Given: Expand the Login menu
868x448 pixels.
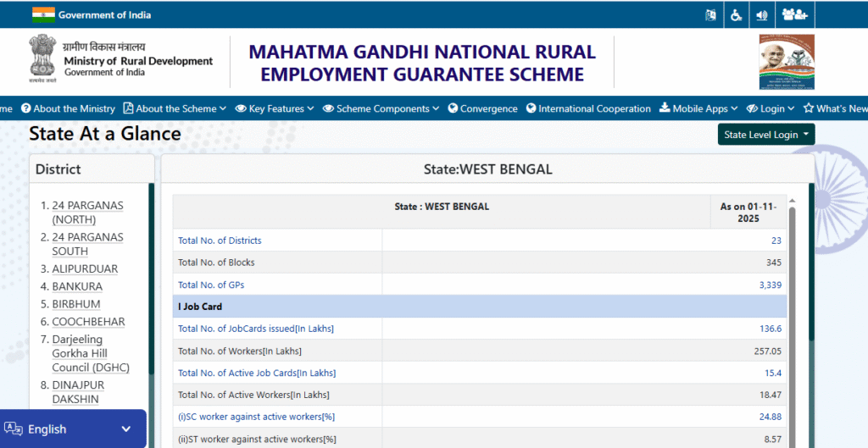Looking at the screenshot, I should pos(771,109).
